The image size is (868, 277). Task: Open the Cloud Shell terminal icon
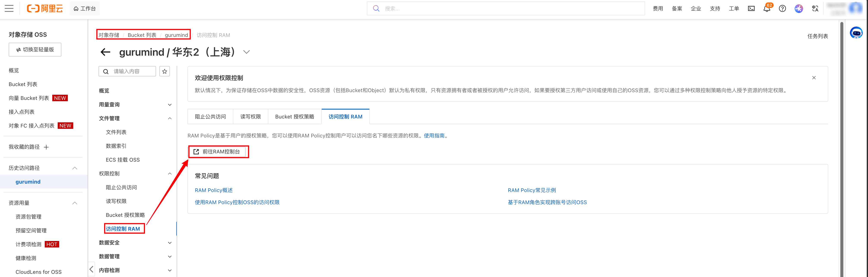click(x=751, y=9)
